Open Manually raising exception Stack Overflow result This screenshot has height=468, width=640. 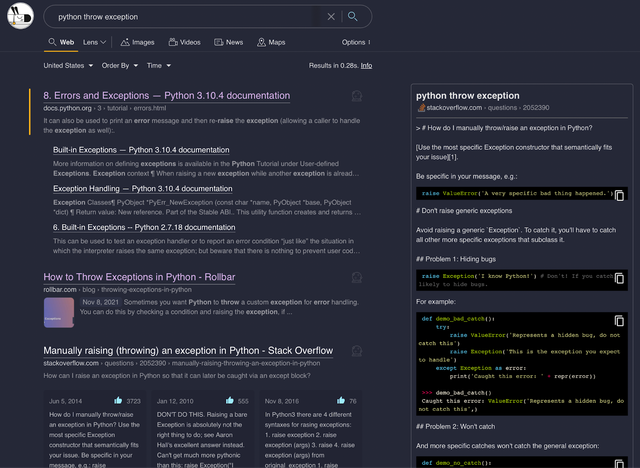pyautogui.click(x=188, y=350)
